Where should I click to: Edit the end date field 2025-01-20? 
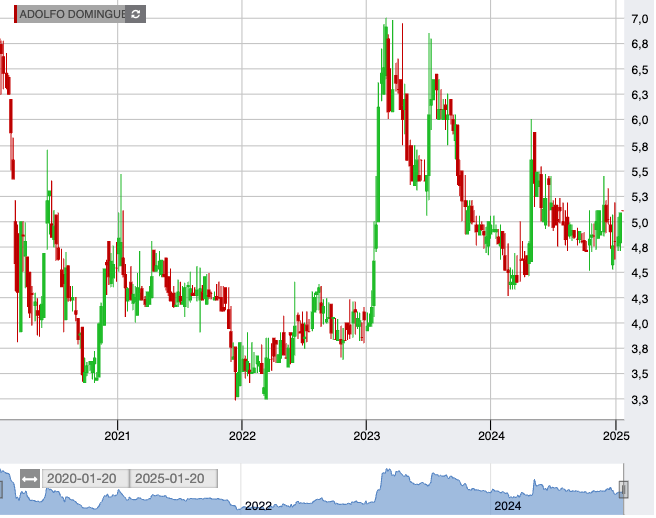click(173, 479)
